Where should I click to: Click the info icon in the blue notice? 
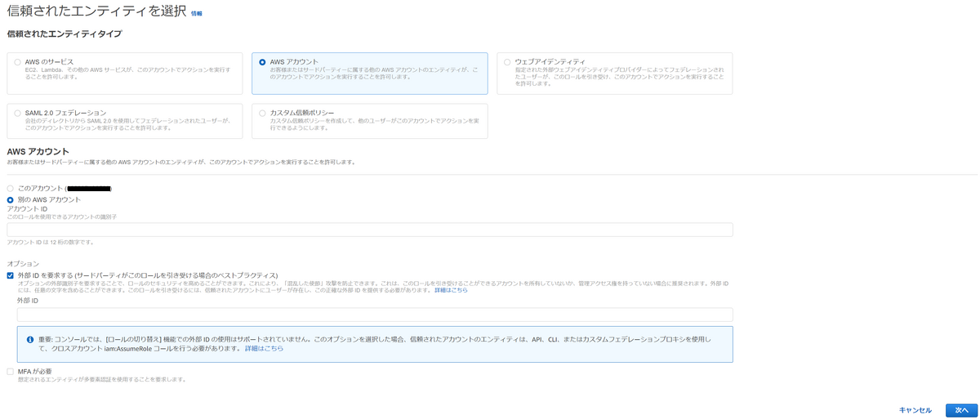click(30, 339)
